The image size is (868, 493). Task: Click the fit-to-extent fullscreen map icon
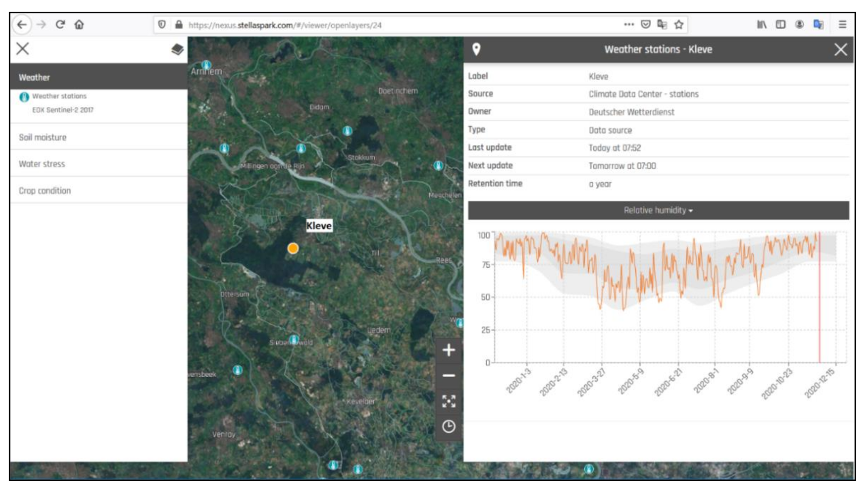448,401
